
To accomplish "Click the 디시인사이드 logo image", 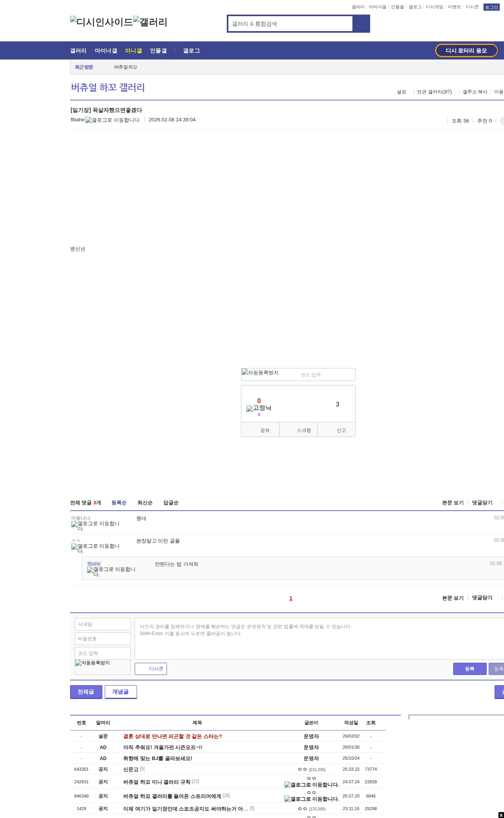I will point(101,22).
